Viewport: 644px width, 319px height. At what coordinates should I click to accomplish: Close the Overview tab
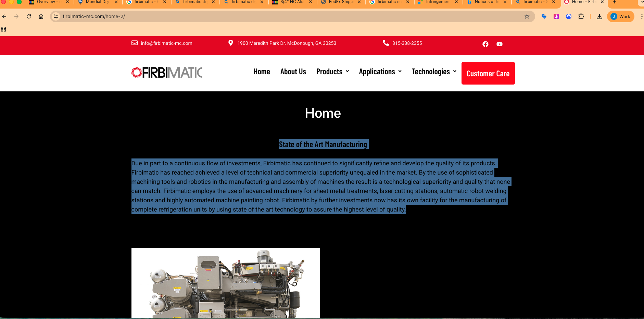click(67, 2)
